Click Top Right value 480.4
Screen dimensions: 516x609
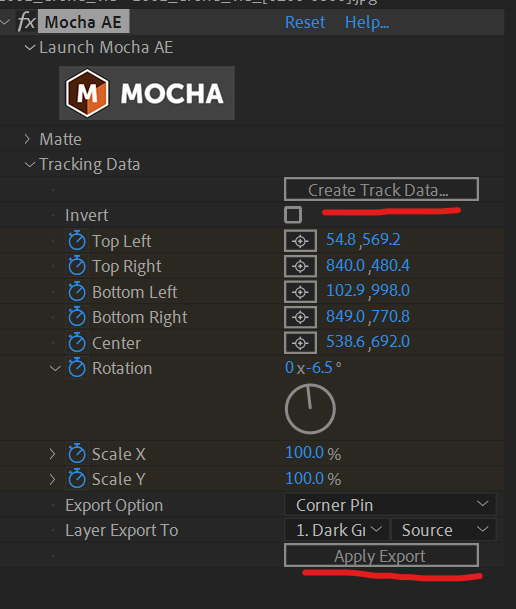click(x=390, y=265)
